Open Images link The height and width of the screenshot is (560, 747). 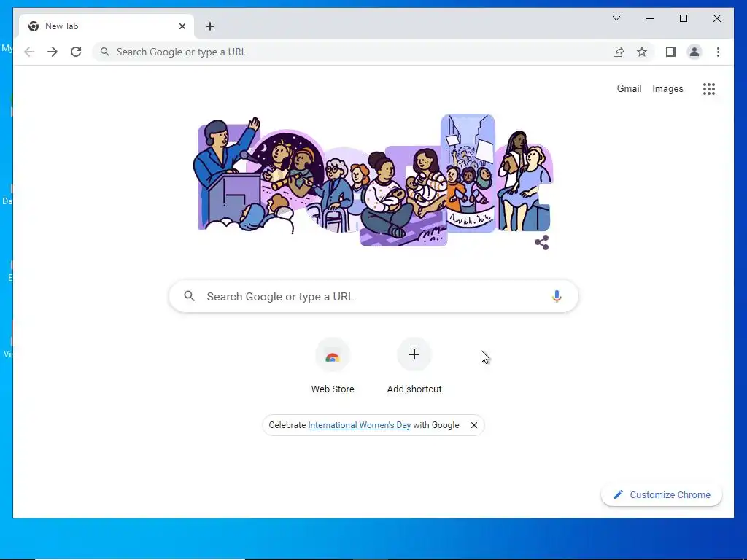click(667, 88)
